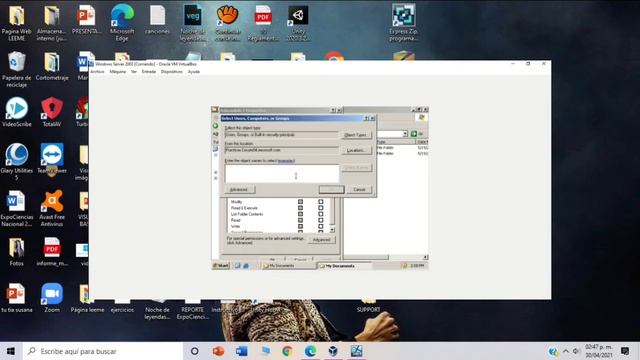Open the Archivo menu in VirtualBox

click(97, 71)
